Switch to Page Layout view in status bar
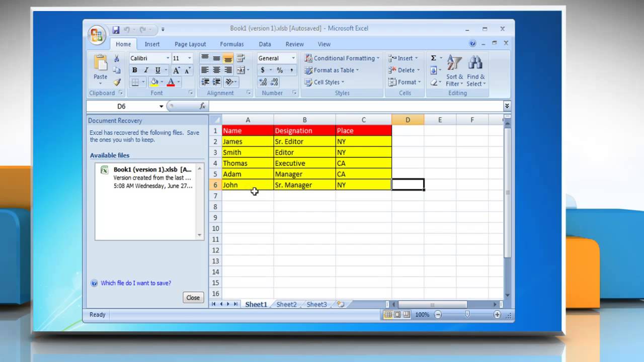This screenshot has width=644, height=362. point(397,315)
